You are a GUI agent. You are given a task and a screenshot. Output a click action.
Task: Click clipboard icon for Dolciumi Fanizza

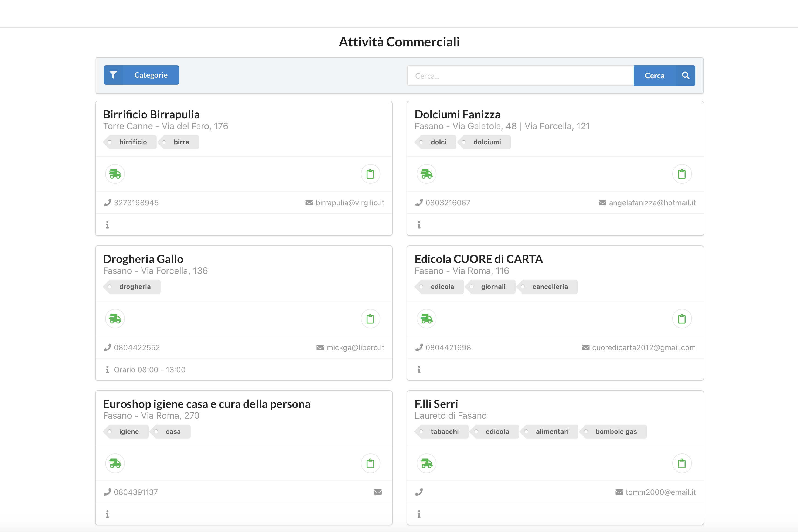click(682, 174)
